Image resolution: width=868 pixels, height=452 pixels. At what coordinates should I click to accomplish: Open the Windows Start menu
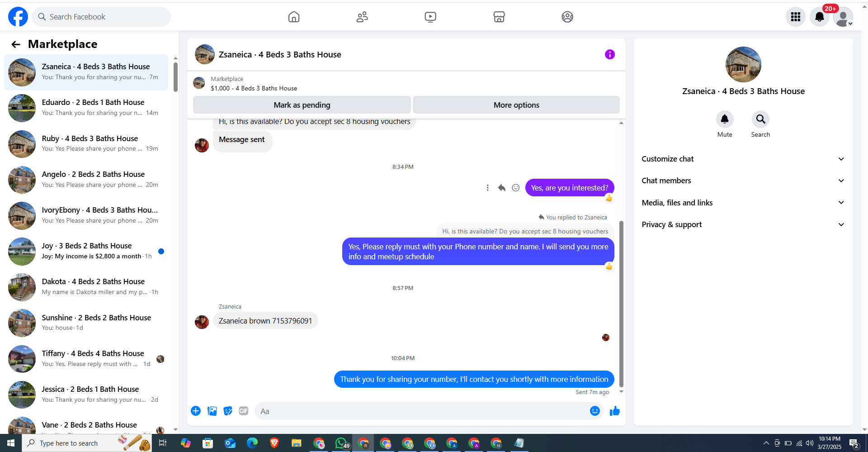click(11, 443)
